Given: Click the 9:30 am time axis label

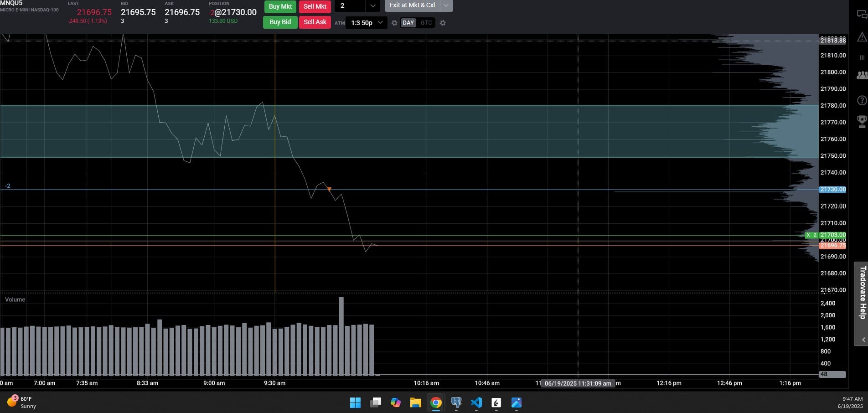Looking at the screenshot, I should 274,383.
